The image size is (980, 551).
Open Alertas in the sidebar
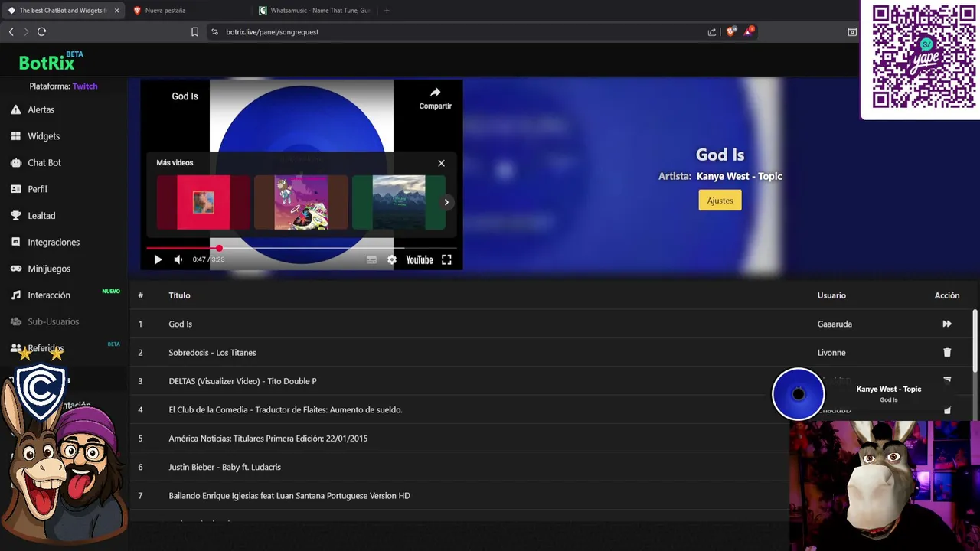click(41, 109)
